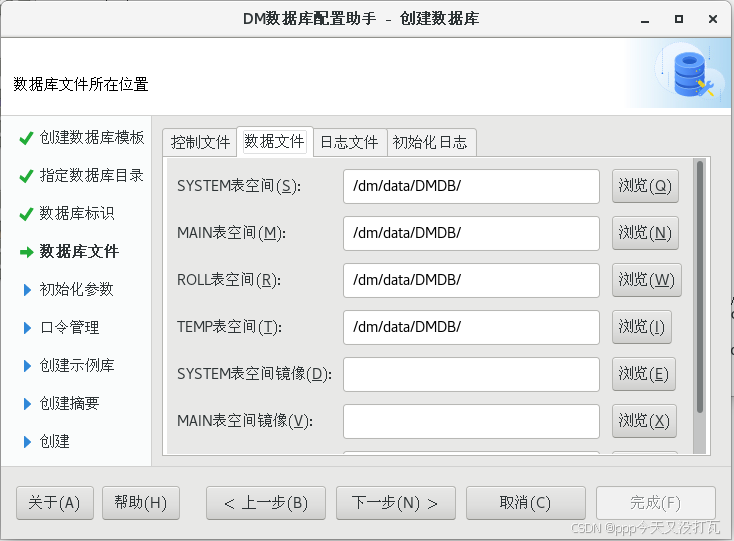Open 帮助(H) help button

click(141, 503)
